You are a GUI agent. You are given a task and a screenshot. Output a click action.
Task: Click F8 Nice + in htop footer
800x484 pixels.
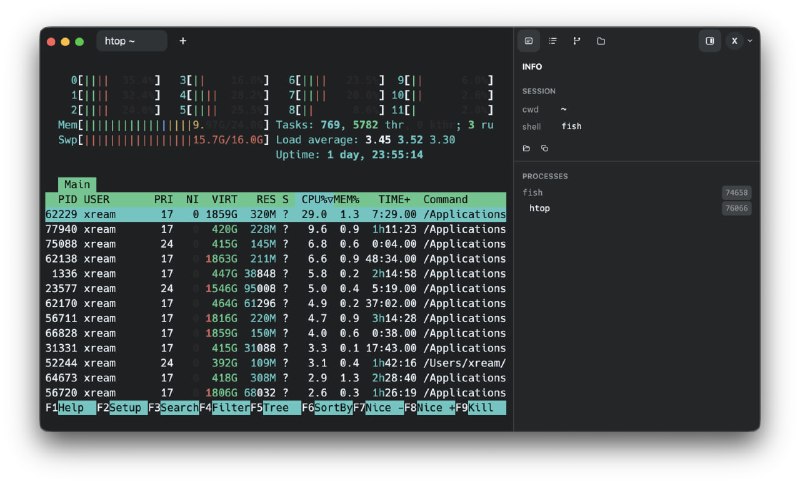coord(430,407)
